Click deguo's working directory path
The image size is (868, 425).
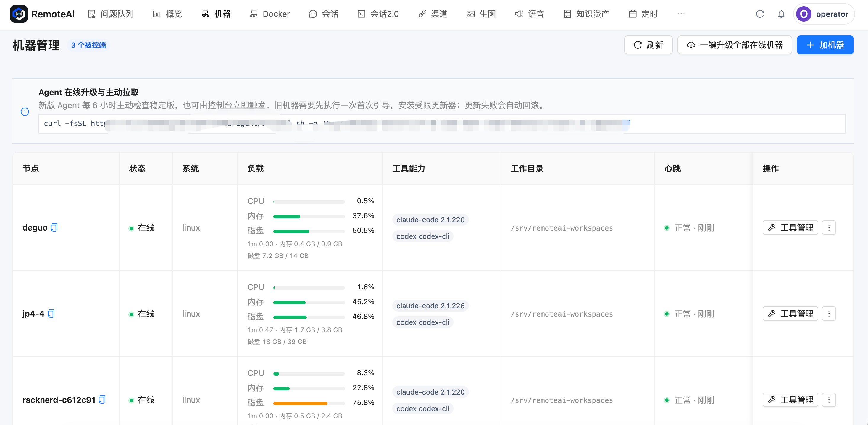[x=562, y=228]
